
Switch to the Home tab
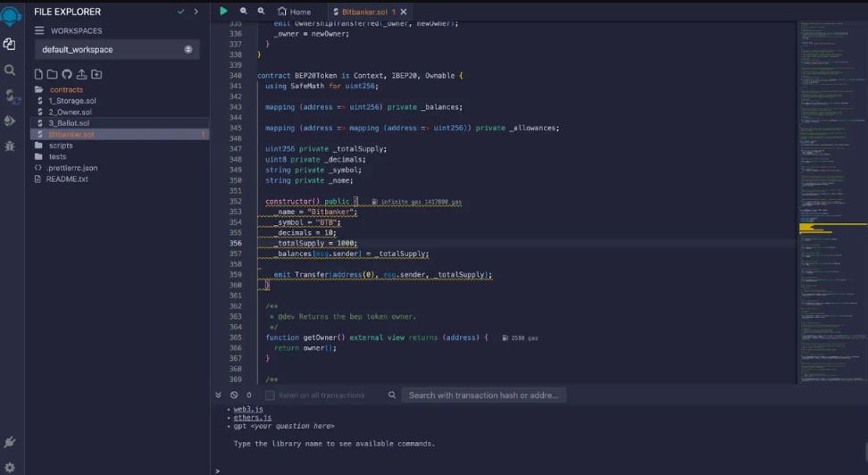pyautogui.click(x=294, y=12)
